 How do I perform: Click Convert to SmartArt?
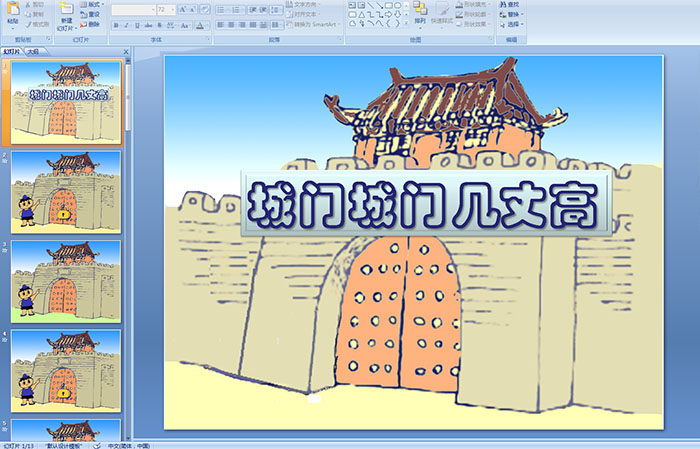click(x=313, y=24)
